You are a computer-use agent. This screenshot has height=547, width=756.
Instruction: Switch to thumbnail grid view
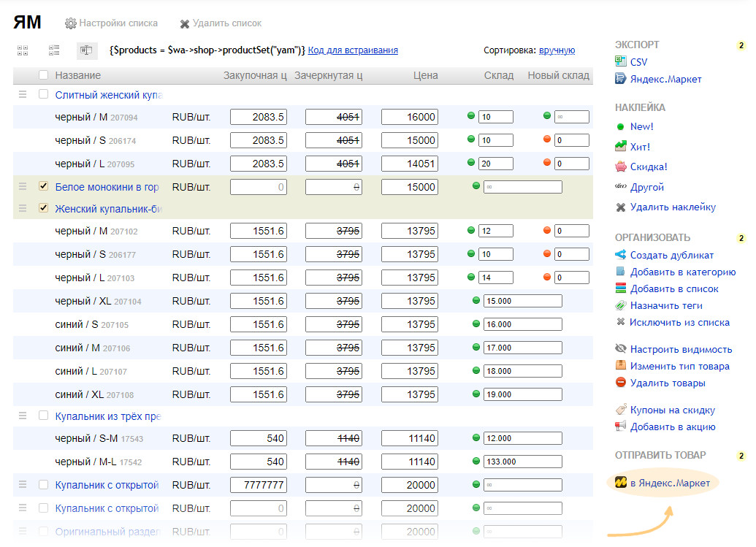point(22,50)
